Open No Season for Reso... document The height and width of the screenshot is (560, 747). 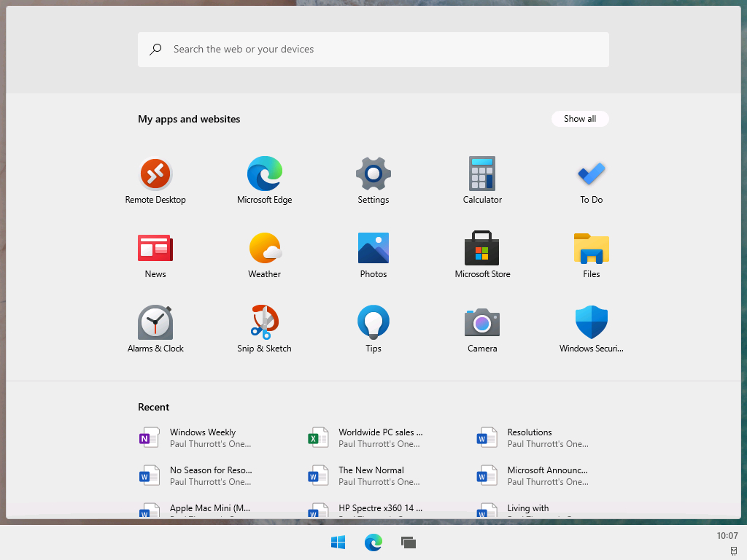click(x=196, y=475)
